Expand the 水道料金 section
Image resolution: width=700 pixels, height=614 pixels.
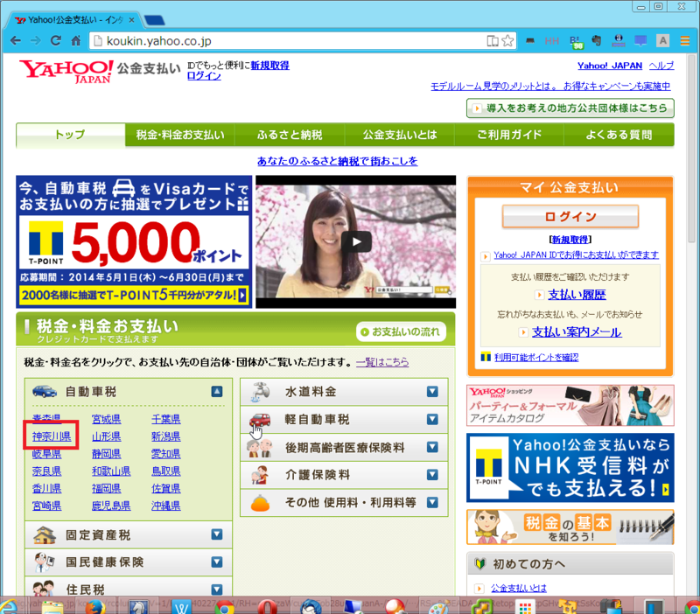pyautogui.click(x=432, y=392)
